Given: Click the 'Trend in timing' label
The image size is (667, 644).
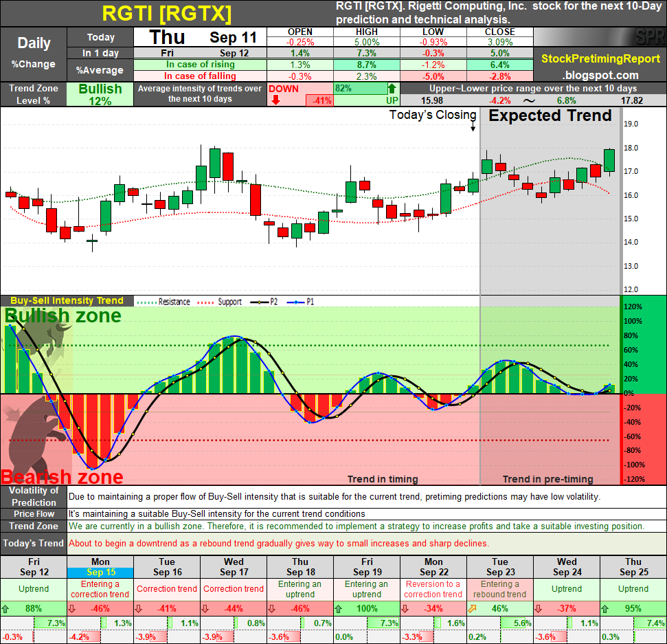Looking at the screenshot, I should 383,479.
